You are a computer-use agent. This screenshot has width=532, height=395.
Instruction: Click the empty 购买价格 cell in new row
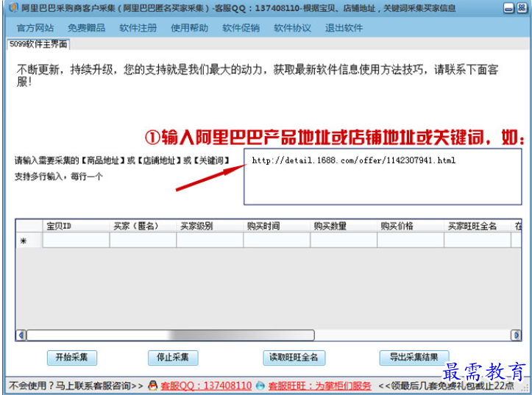point(410,241)
